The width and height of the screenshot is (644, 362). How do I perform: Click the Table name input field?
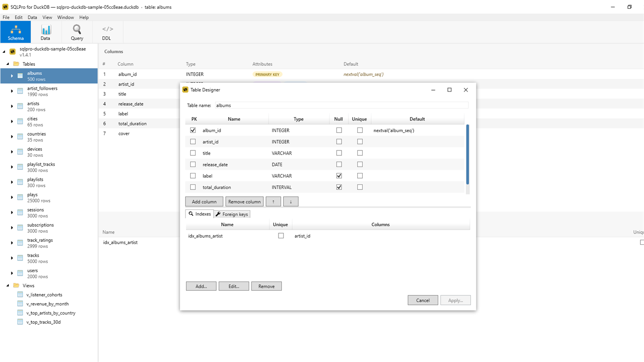point(341,105)
